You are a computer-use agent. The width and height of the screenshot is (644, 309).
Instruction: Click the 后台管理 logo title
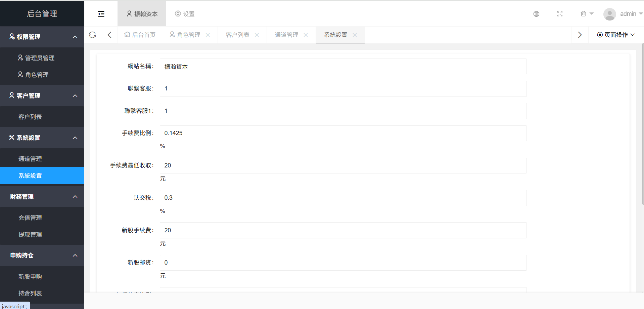click(42, 14)
